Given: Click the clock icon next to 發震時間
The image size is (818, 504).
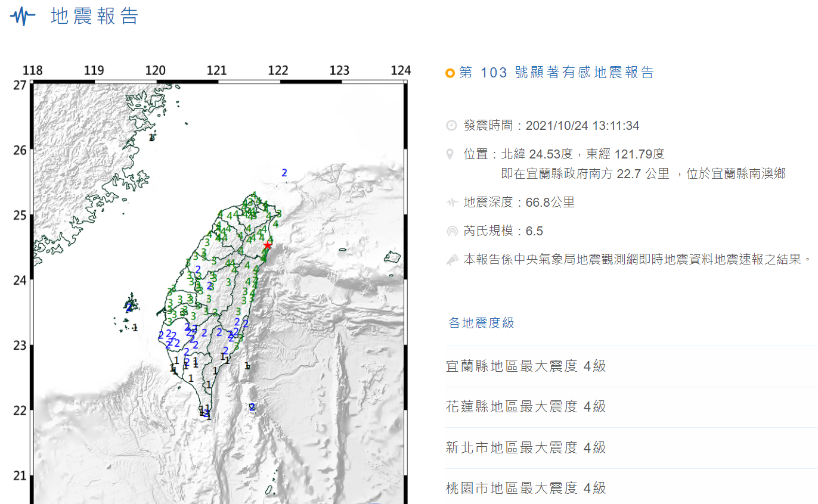Looking at the screenshot, I should 451,126.
